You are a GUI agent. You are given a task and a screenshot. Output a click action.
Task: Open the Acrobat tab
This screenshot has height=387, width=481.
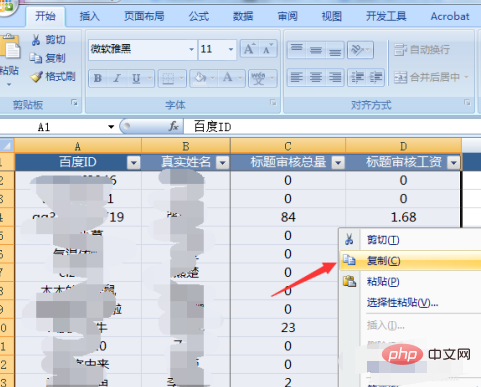pyautogui.click(x=450, y=16)
